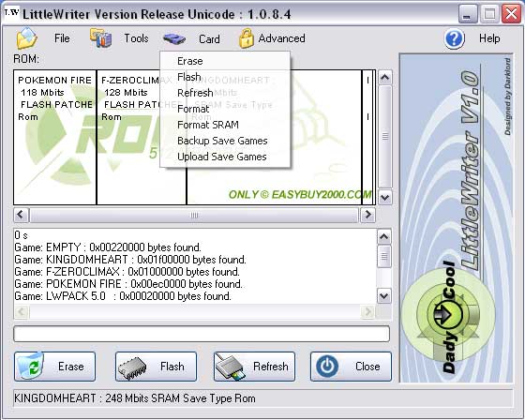Click the Card cartridge icon
The image size is (525, 420).
point(174,38)
